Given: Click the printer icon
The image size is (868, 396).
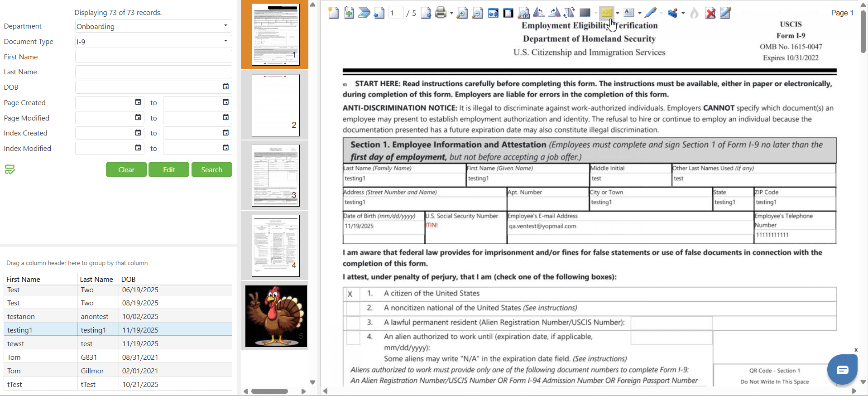Looking at the screenshot, I should click(x=441, y=13).
